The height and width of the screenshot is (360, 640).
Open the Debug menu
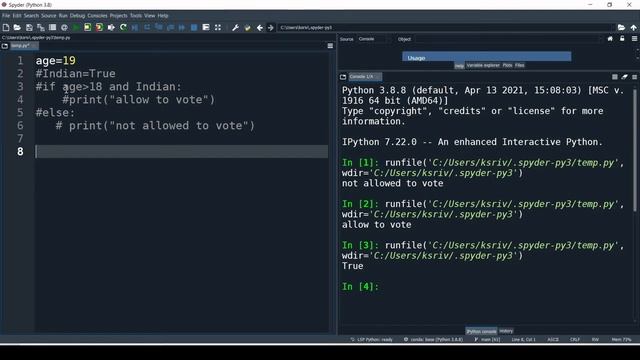tap(77, 16)
